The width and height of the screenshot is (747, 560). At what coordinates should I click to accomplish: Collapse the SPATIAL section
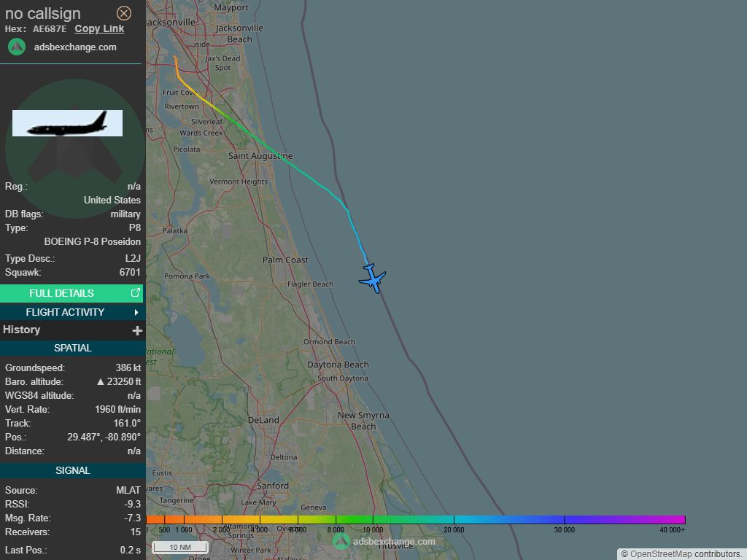[x=73, y=348]
